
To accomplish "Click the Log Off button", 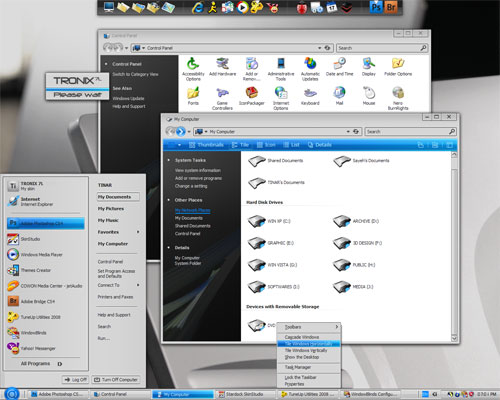I will [75, 379].
